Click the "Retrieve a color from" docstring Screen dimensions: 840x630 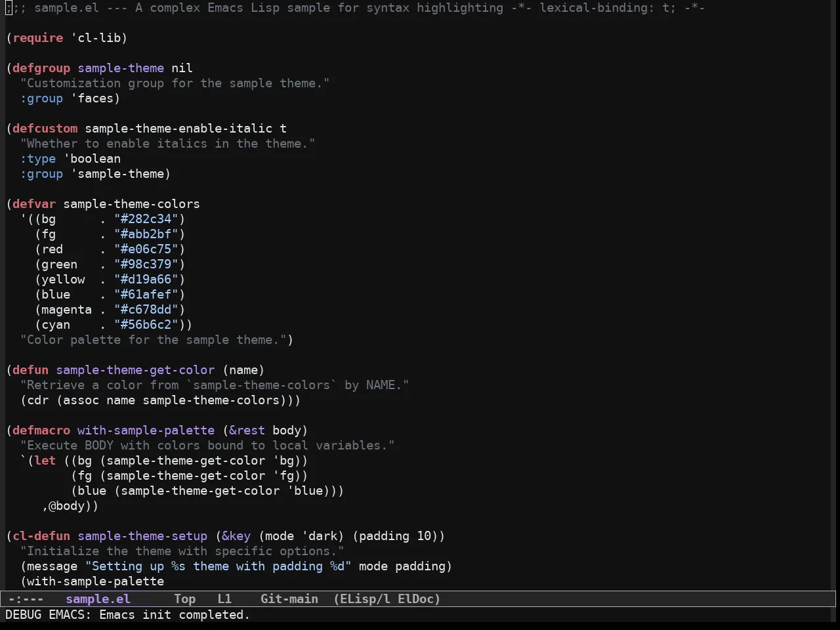coord(215,385)
